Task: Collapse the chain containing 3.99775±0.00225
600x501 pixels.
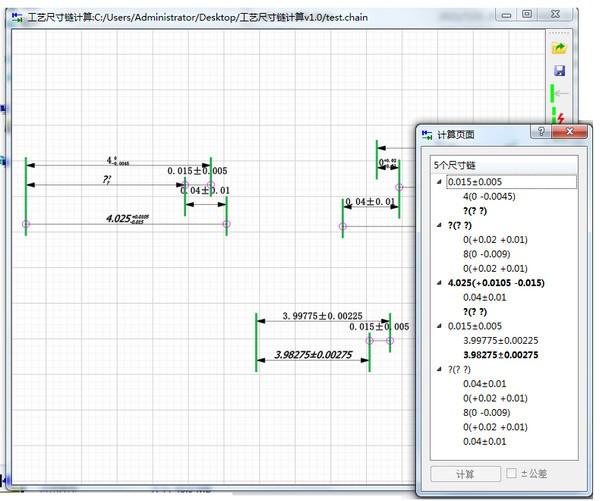Action: click(439, 326)
